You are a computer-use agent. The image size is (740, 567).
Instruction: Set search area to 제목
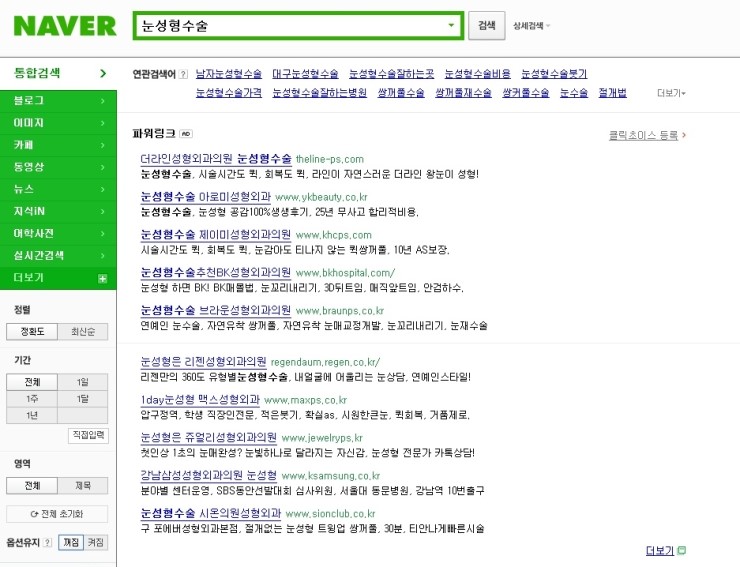tap(83, 485)
